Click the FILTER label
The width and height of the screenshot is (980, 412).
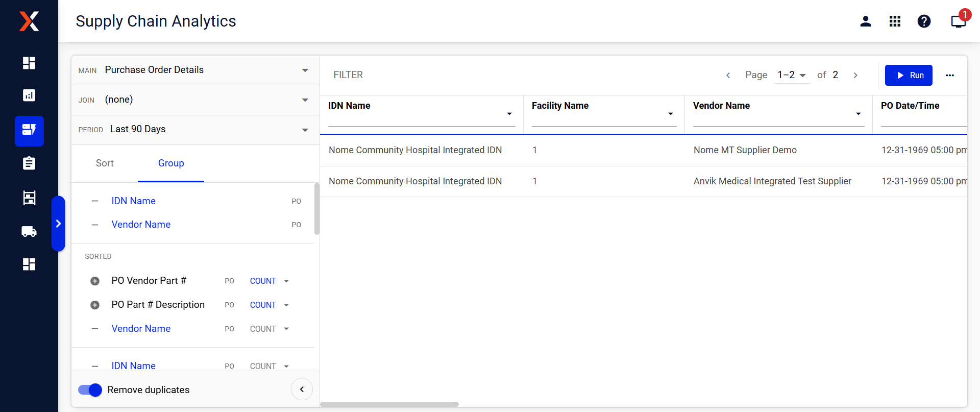click(348, 75)
